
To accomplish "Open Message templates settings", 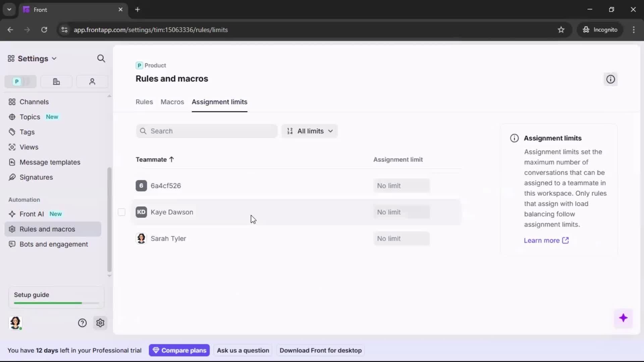I will (50, 162).
